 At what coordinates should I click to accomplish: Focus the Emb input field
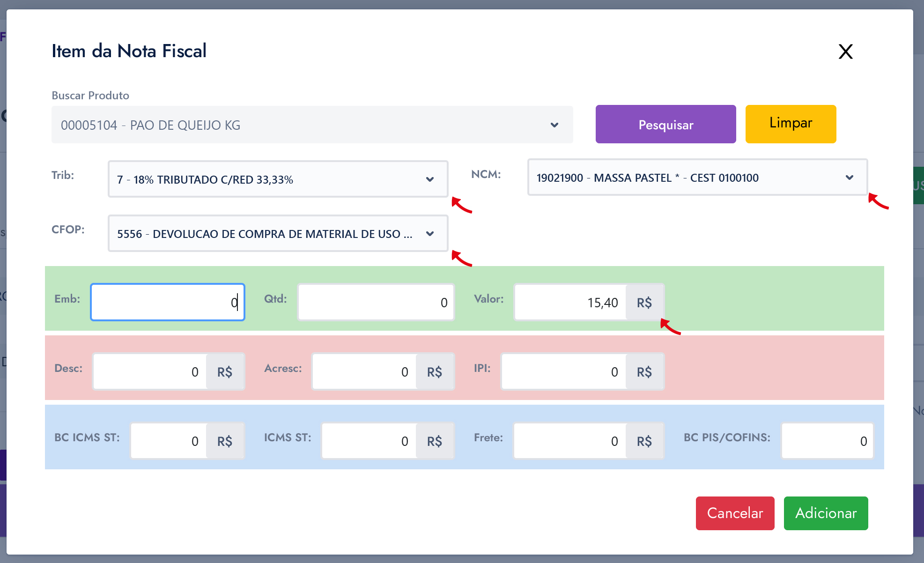click(x=167, y=303)
